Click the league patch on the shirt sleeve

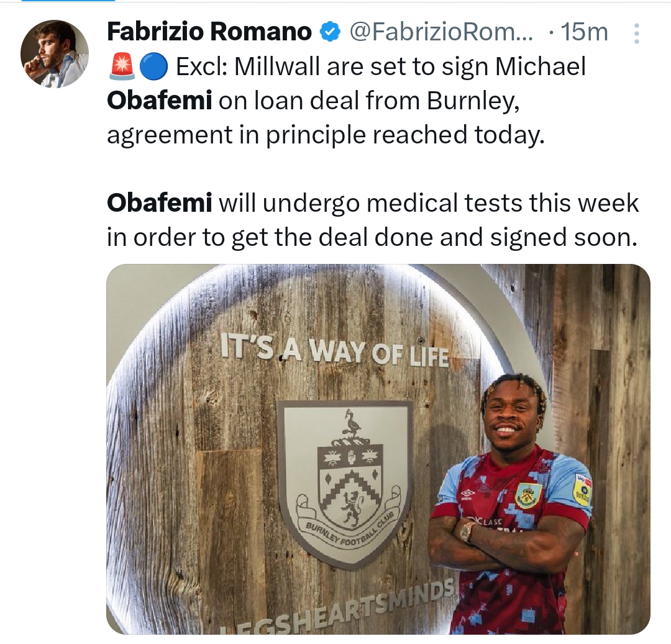(x=582, y=489)
